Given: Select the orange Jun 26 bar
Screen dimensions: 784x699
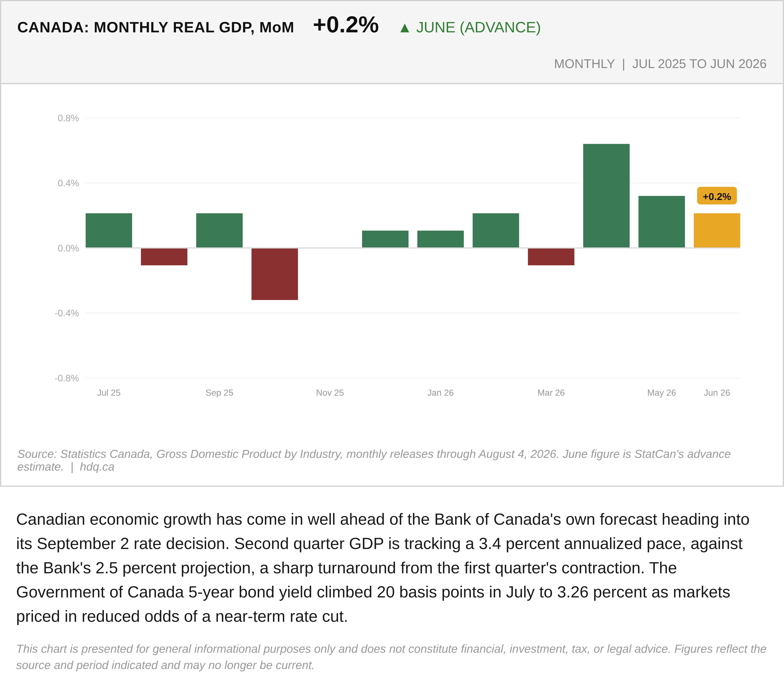Looking at the screenshot, I should coord(716,230).
